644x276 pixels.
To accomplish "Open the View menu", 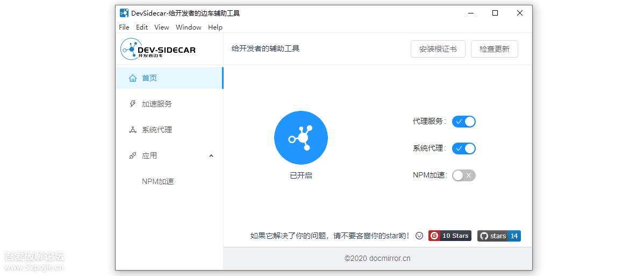I will [161, 27].
